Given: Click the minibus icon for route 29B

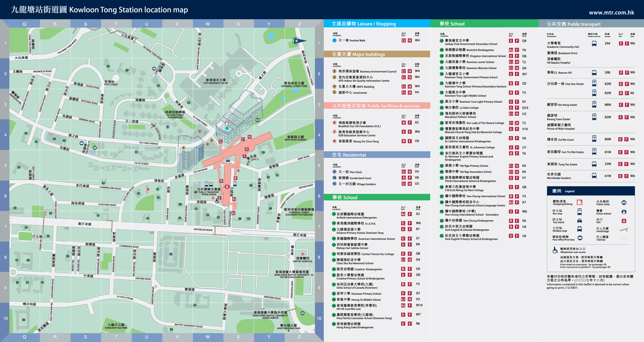Looking at the screenshot, I should (x=594, y=73).
